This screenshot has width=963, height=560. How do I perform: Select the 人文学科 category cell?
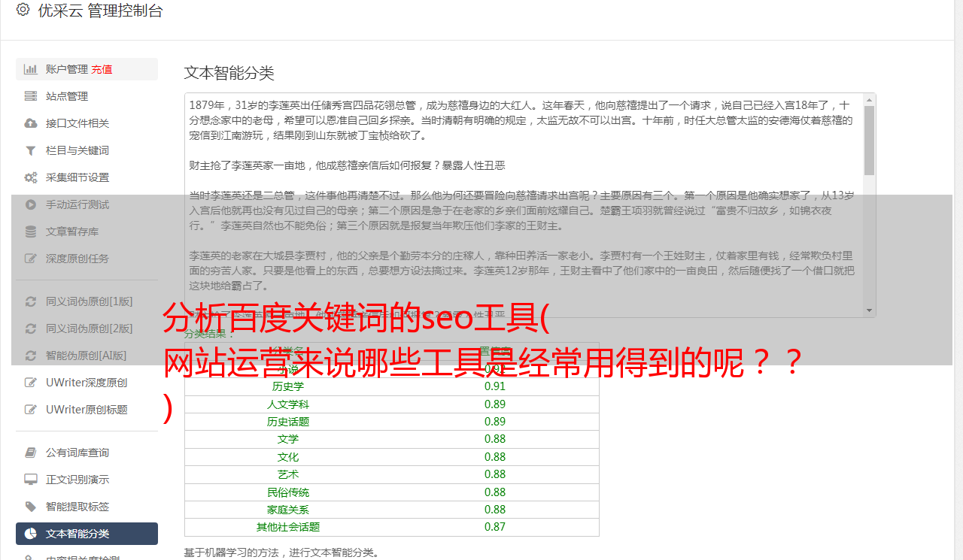288,404
